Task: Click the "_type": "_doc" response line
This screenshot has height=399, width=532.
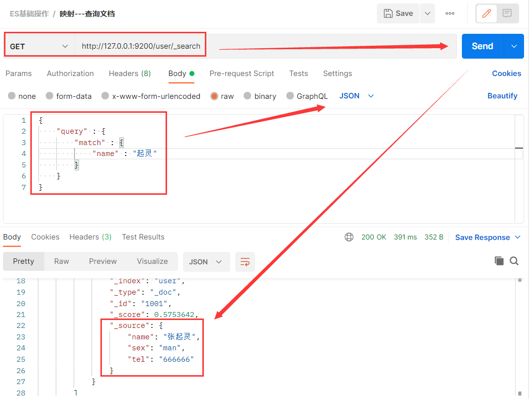Action: click(x=145, y=292)
